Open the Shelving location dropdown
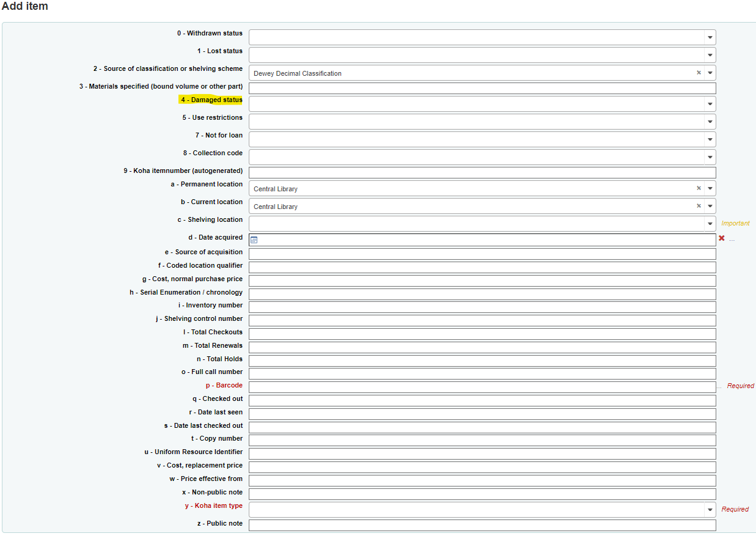The width and height of the screenshot is (756, 536). click(x=710, y=224)
